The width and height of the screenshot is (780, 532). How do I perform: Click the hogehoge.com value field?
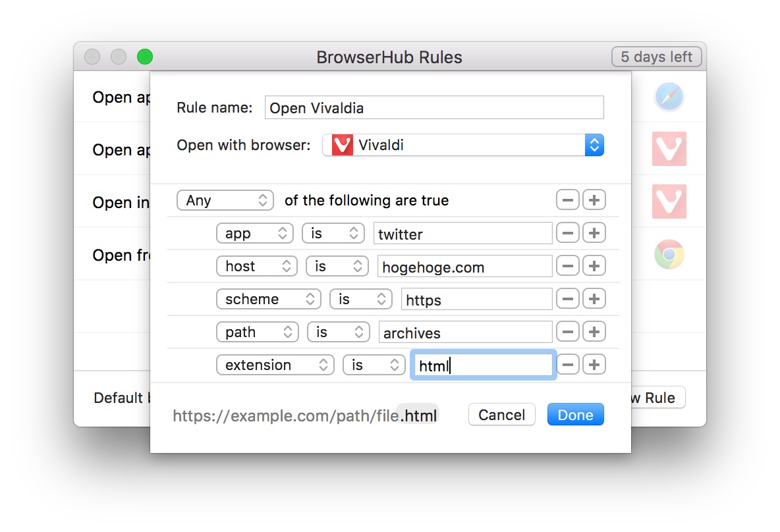[464, 266]
